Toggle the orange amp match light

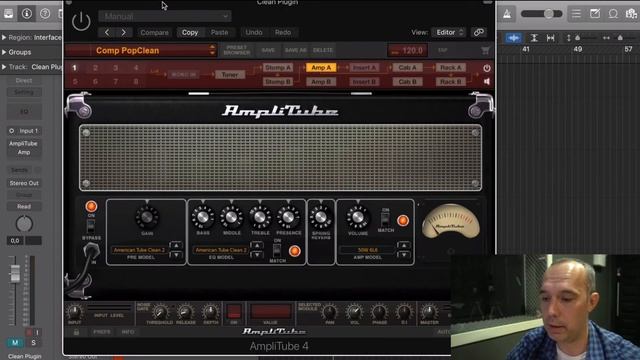click(x=402, y=220)
